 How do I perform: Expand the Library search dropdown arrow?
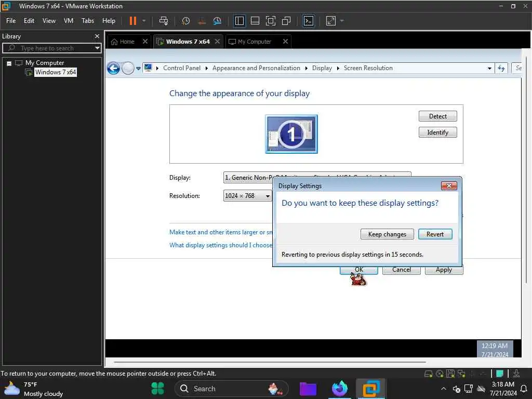pos(97,48)
